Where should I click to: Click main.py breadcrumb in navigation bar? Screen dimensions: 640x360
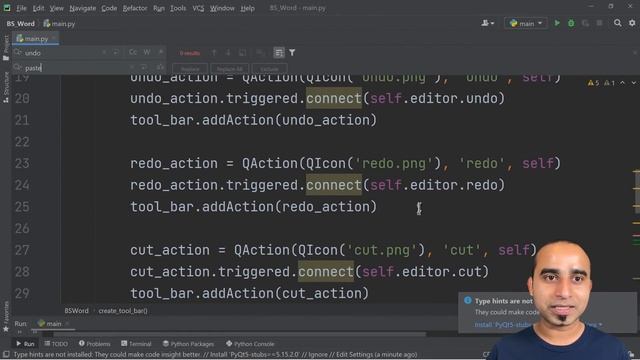click(60, 24)
